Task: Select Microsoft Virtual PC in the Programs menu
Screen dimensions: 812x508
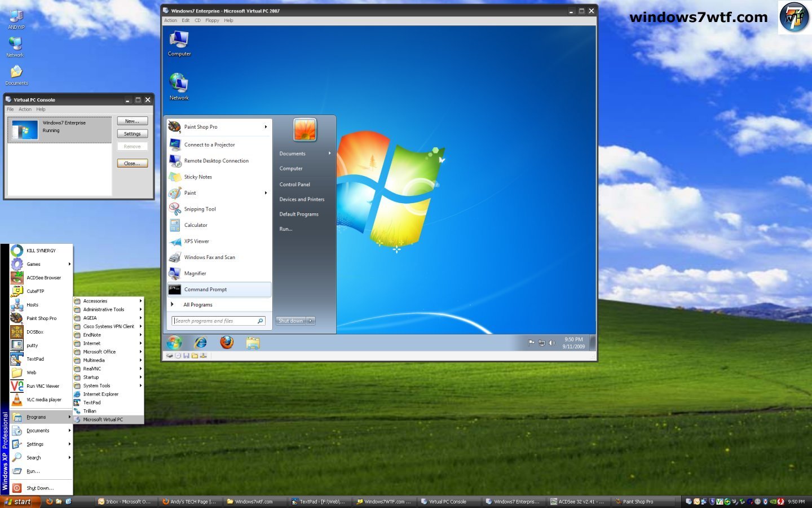Action: click(108, 420)
